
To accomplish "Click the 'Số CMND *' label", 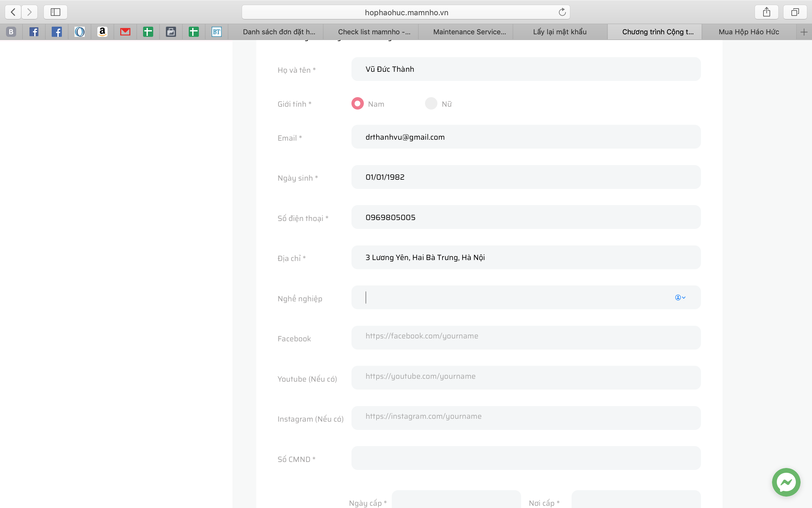I will click(297, 459).
